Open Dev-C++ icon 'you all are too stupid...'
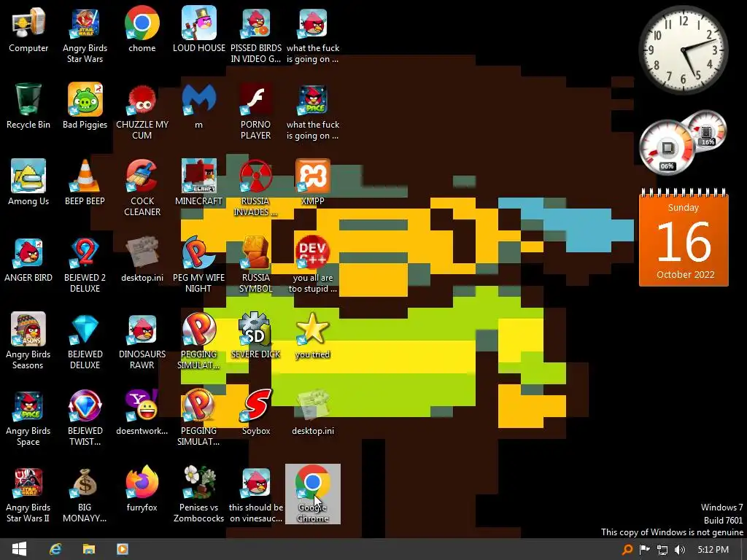Screen dimensions: 747x560 pyautogui.click(x=312, y=265)
